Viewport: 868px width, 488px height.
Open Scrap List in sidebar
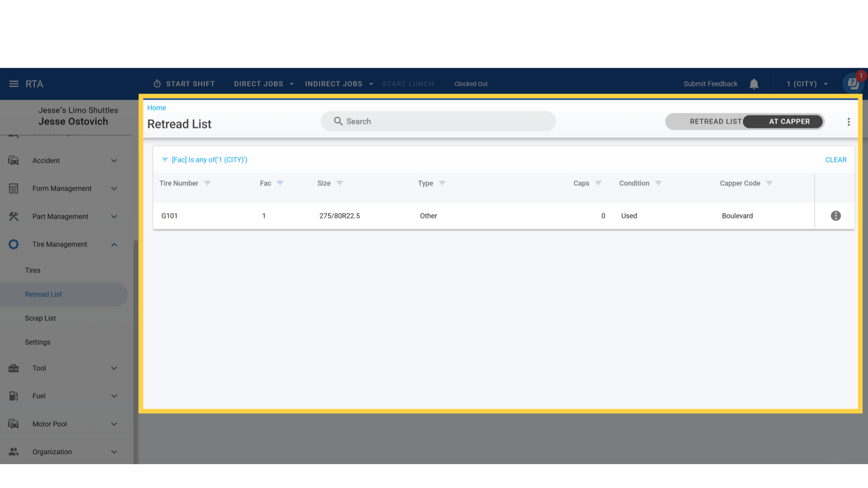pyautogui.click(x=40, y=318)
